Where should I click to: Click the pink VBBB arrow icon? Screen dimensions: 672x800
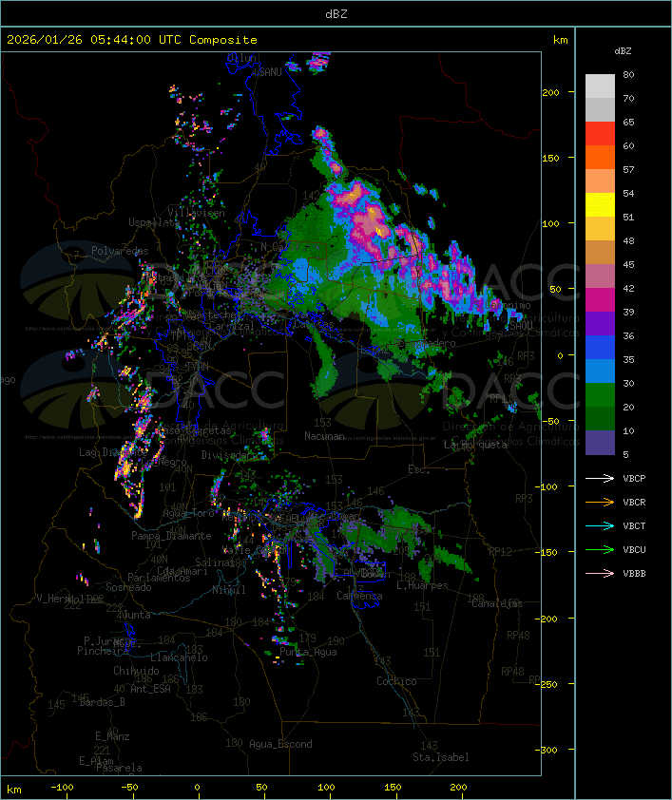(600, 573)
